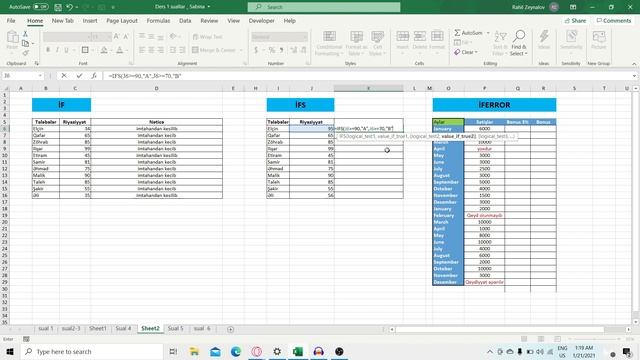
Task: Open the File menu
Action: [x=11, y=20]
